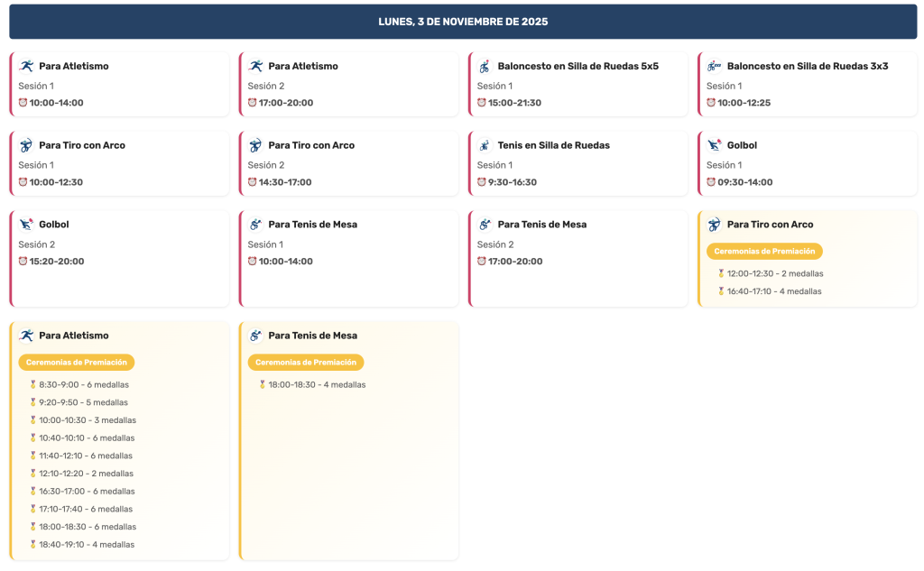This screenshot has width=924, height=571.
Task: Select the 18:40-19:10 - 4 medallas entry
Action: [x=87, y=545]
